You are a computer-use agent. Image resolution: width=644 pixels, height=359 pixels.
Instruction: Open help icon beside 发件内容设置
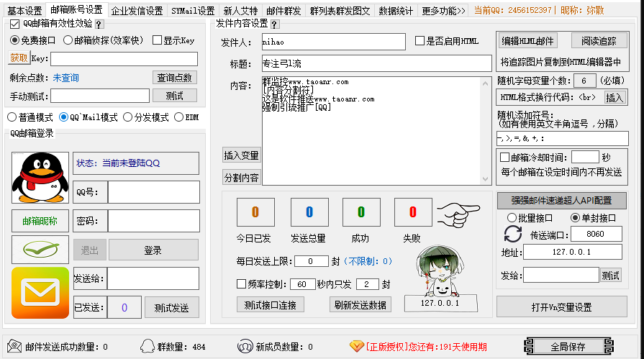coord(275,24)
